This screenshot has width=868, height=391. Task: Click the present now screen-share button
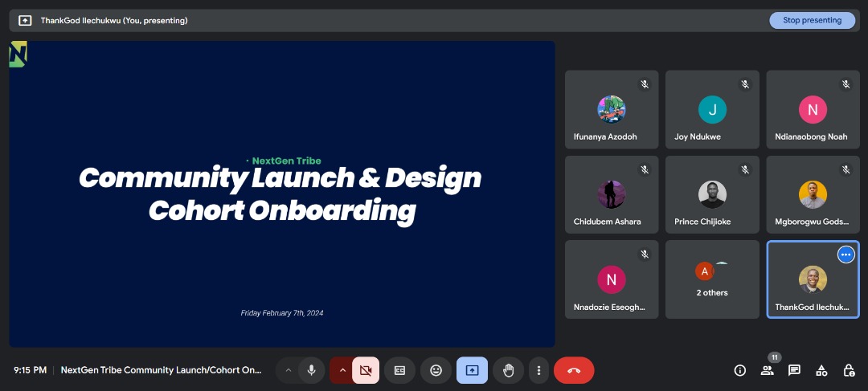[x=473, y=371]
